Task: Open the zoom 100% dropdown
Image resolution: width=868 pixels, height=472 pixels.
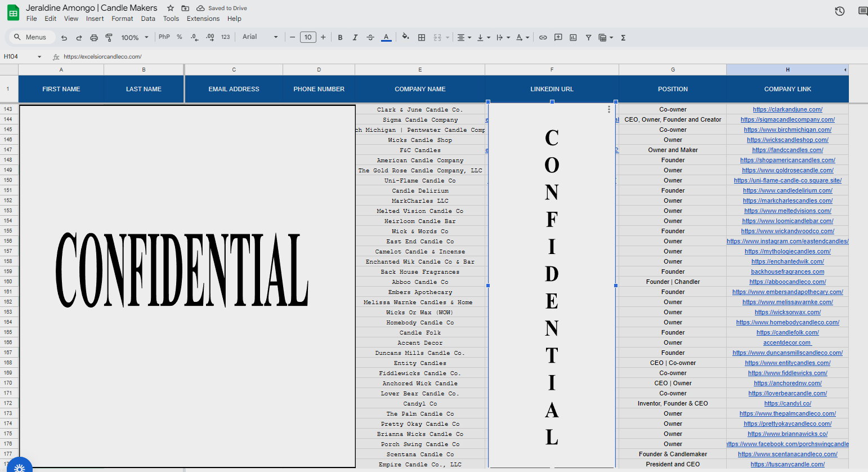Action: (135, 38)
